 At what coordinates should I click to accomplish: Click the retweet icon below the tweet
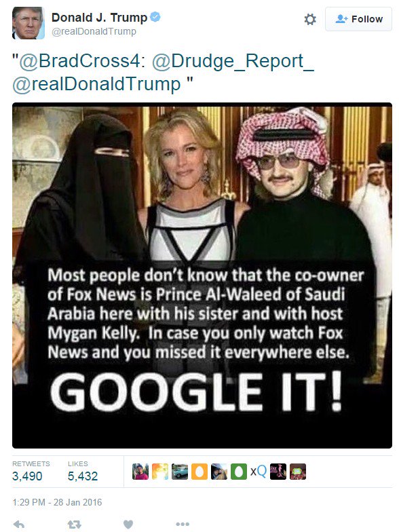75,525
